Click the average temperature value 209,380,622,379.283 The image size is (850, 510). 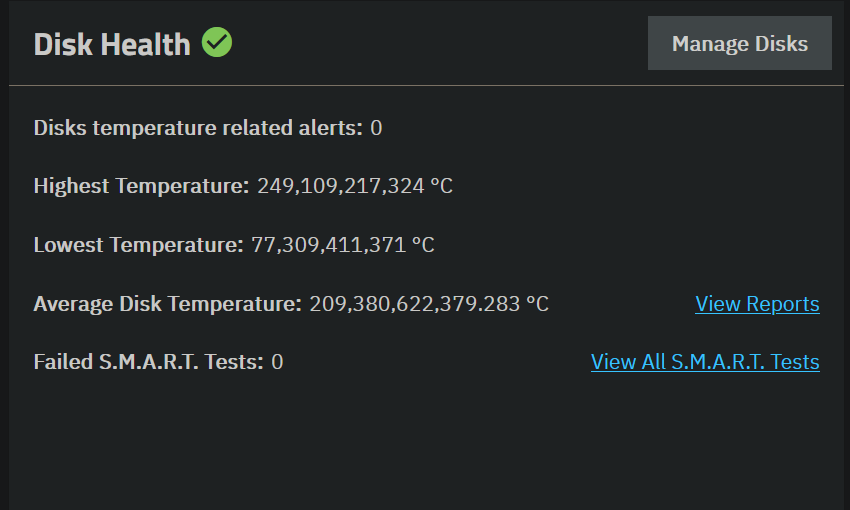415,304
